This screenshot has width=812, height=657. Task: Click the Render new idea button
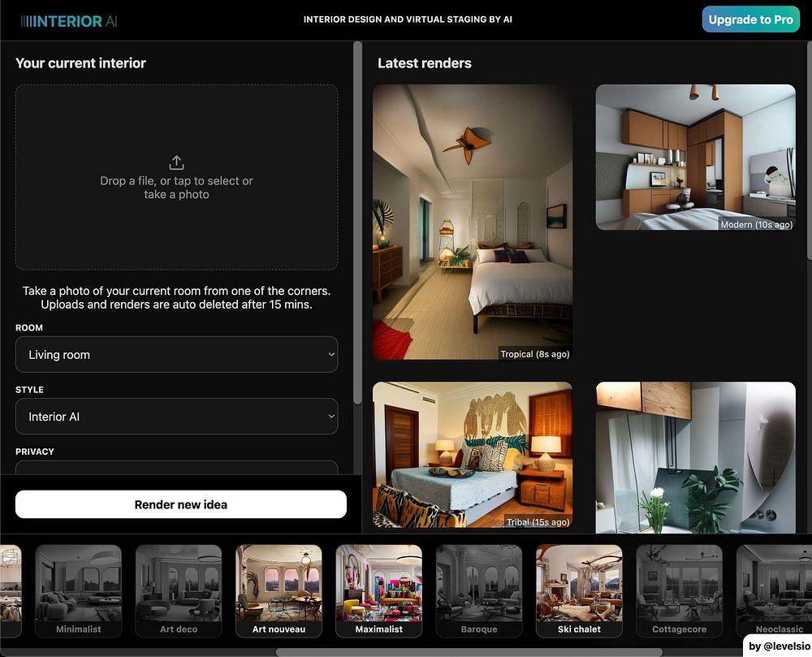(181, 504)
